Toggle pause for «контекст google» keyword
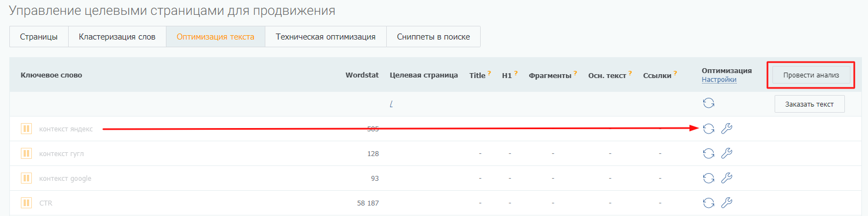This screenshot has width=868, height=216. 26,178
